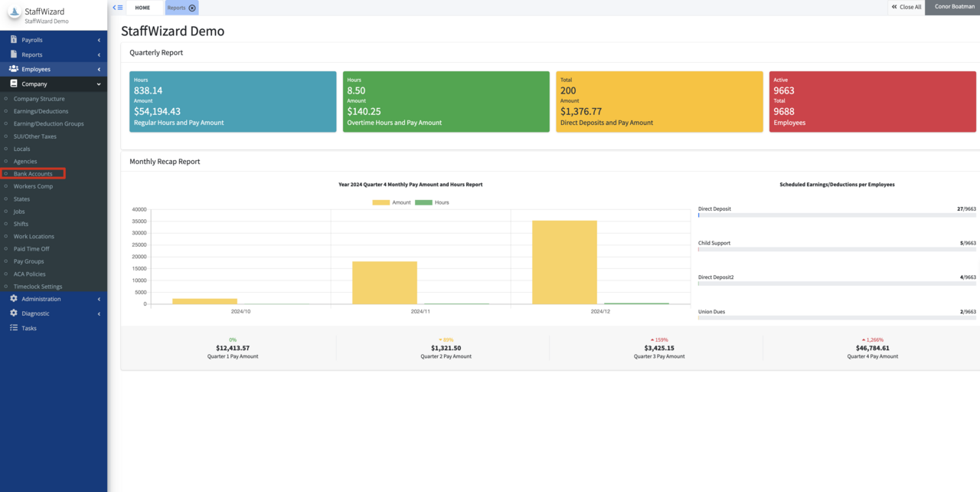The width and height of the screenshot is (980, 492).
Task: Switch to the HOME tab
Action: (142, 8)
